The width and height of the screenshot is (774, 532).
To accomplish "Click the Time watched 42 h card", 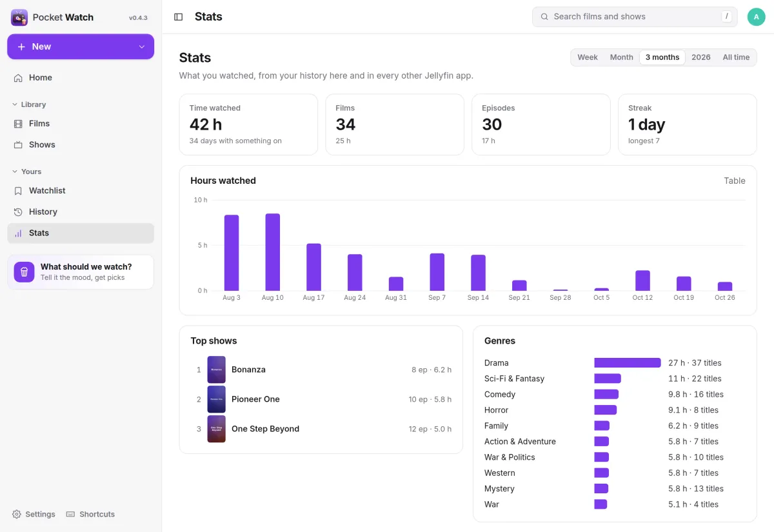I will click(248, 124).
